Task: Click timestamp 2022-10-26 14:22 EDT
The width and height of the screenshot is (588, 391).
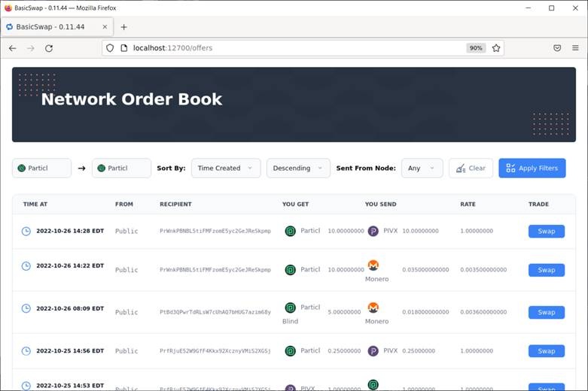Action: (70, 266)
